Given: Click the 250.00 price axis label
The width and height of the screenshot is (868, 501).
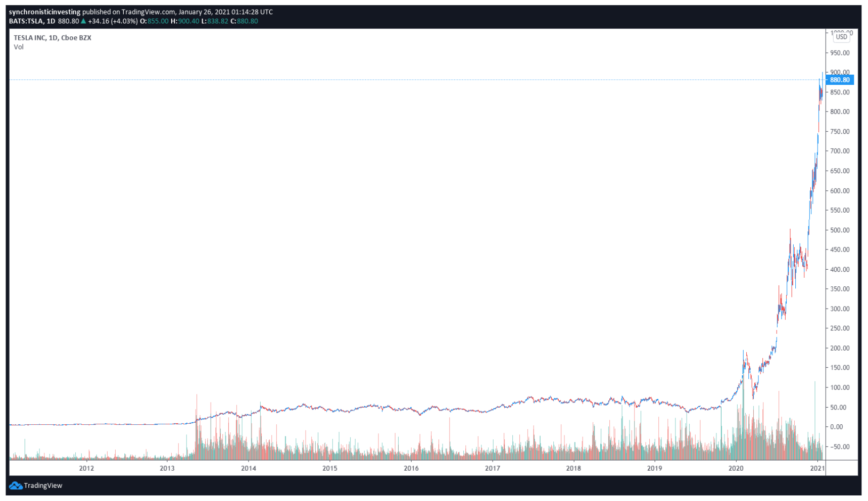Looking at the screenshot, I should tap(840, 328).
